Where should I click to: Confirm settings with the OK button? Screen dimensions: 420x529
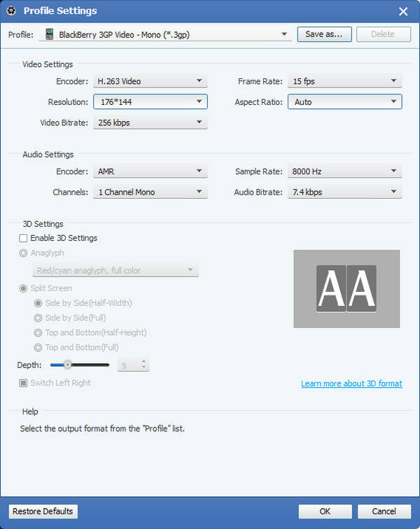pyautogui.click(x=325, y=512)
